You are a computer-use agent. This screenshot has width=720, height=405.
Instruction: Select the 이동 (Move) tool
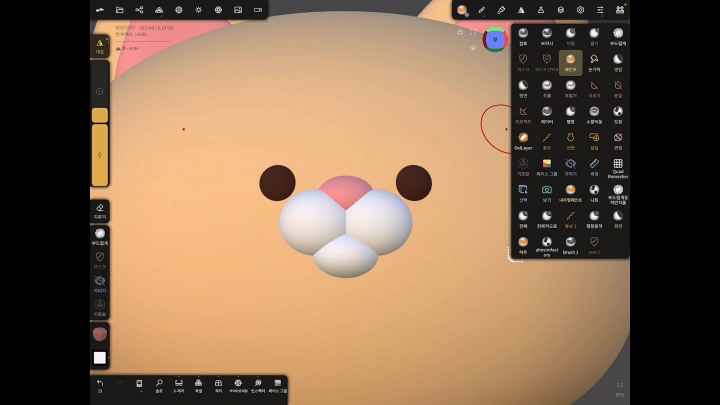tap(570, 36)
